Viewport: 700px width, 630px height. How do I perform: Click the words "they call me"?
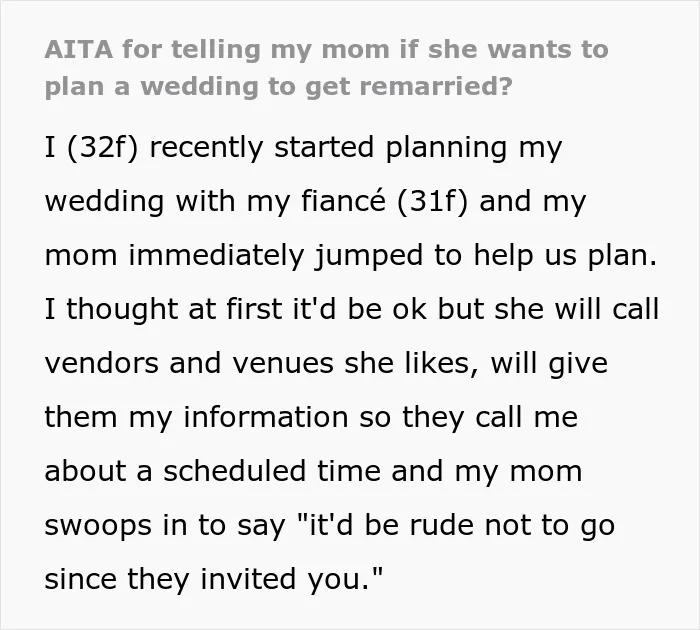[x=490, y=418]
